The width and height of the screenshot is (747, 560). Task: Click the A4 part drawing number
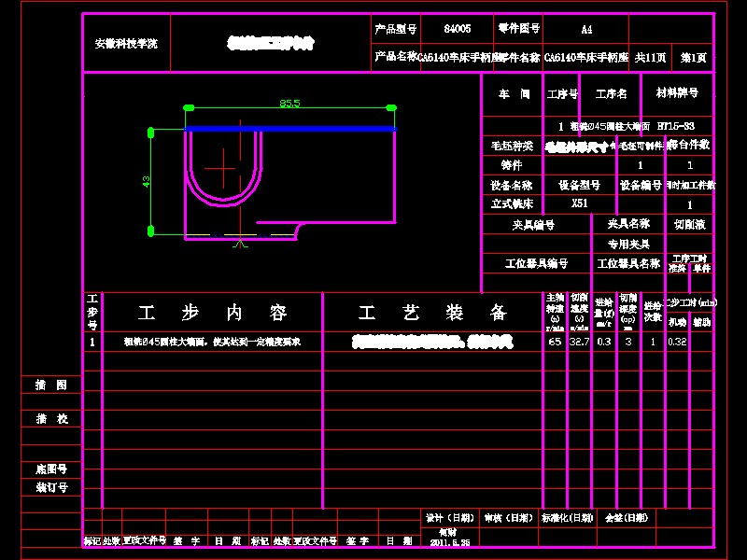coord(586,30)
